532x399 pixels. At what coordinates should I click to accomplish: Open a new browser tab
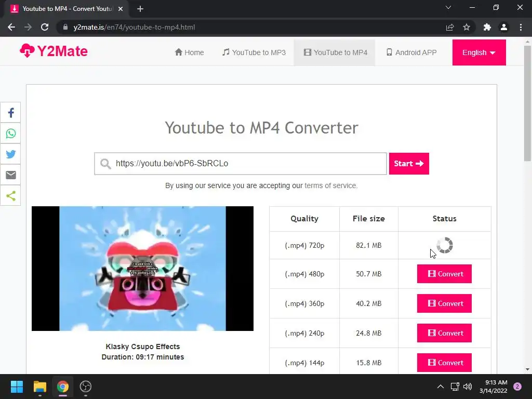[140, 9]
